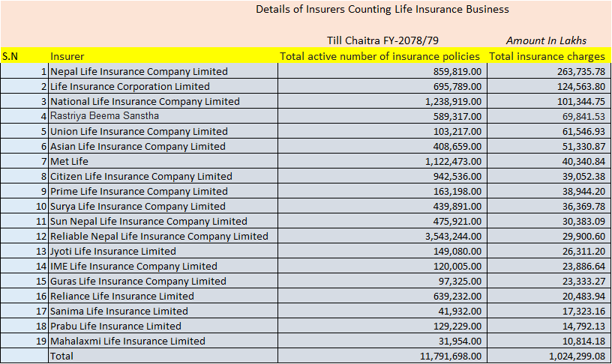This screenshot has height=364, width=612.
Task: Select policies value 3,543,244.00
Action: [x=454, y=237]
